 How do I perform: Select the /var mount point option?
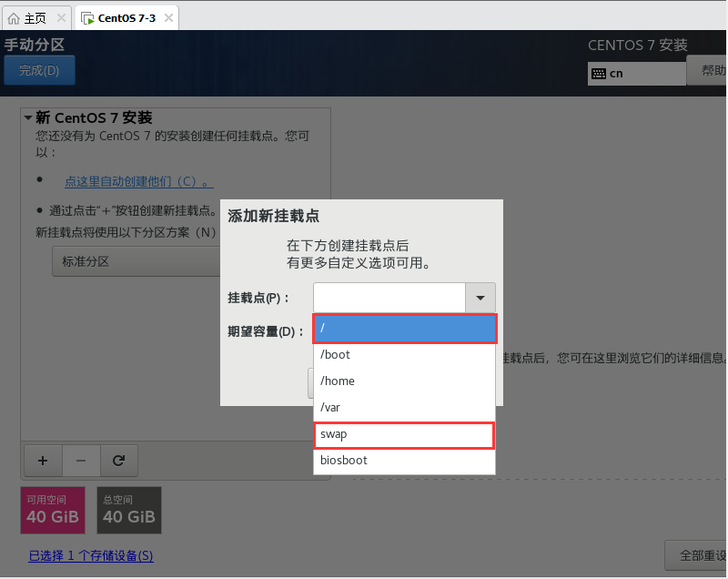coord(404,408)
